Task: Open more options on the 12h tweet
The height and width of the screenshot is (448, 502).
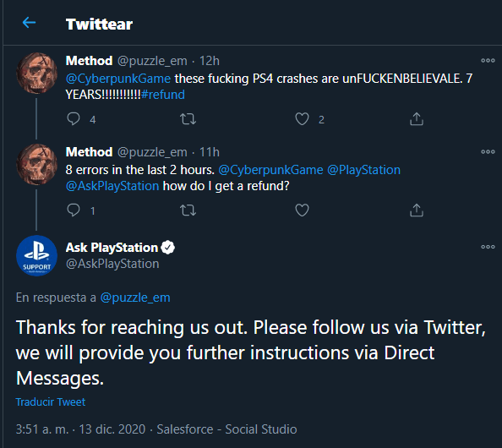Action: click(488, 61)
